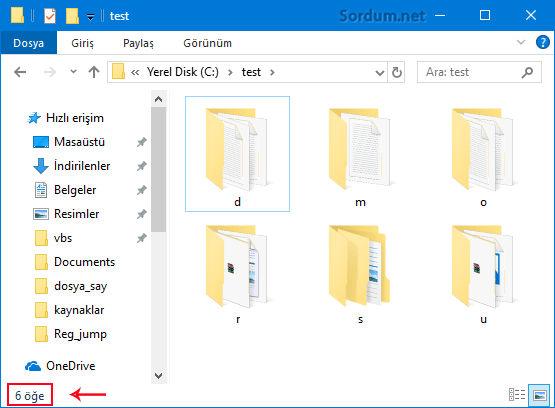Image resolution: width=555 pixels, height=408 pixels.
Task: Switch to Details view in status bar
Action: coord(517,395)
